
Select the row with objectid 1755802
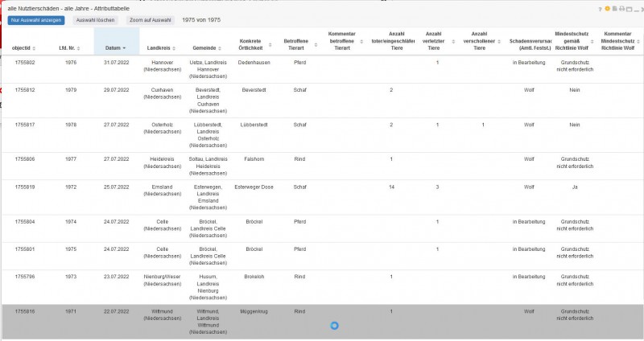click(x=24, y=62)
